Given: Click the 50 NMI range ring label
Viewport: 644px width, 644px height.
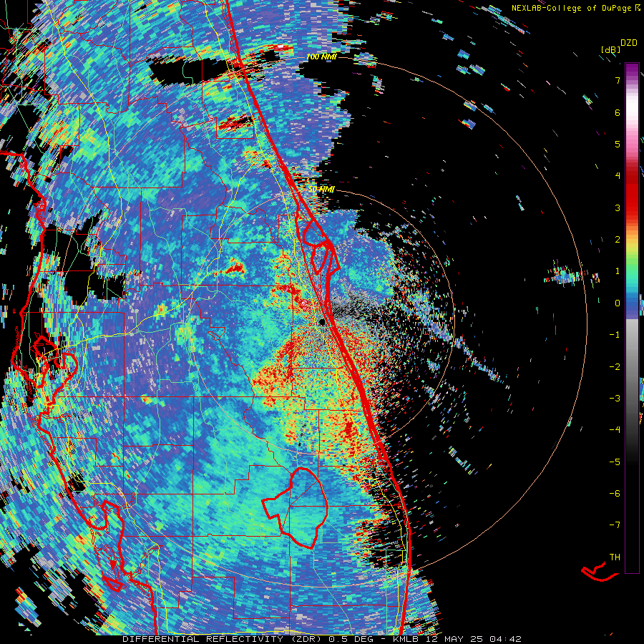Looking at the screenshot, I should click(x=321, y=190).
